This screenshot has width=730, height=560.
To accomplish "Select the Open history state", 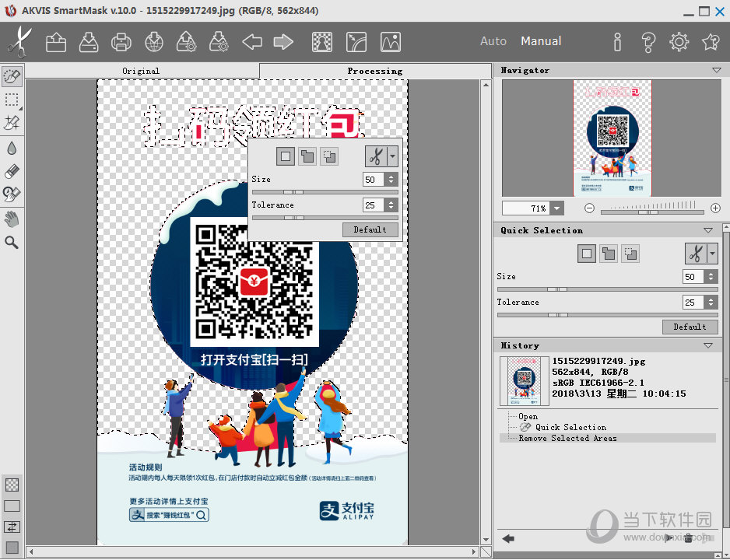I will 528,416.
